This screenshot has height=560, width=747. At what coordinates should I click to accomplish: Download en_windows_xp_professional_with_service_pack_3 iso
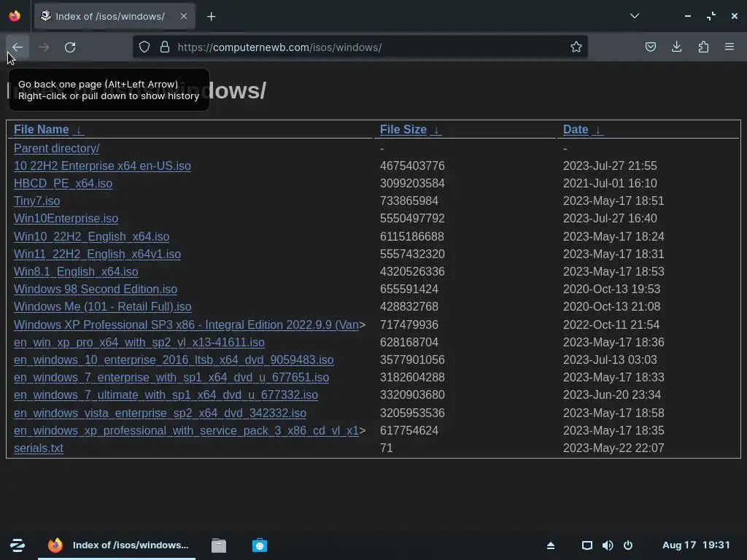186,430
